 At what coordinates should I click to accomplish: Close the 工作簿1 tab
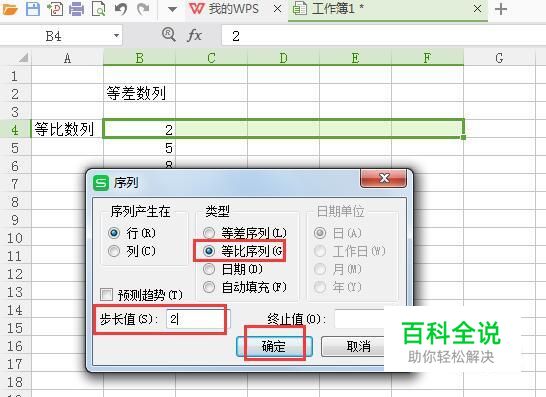tap(477, 9)
